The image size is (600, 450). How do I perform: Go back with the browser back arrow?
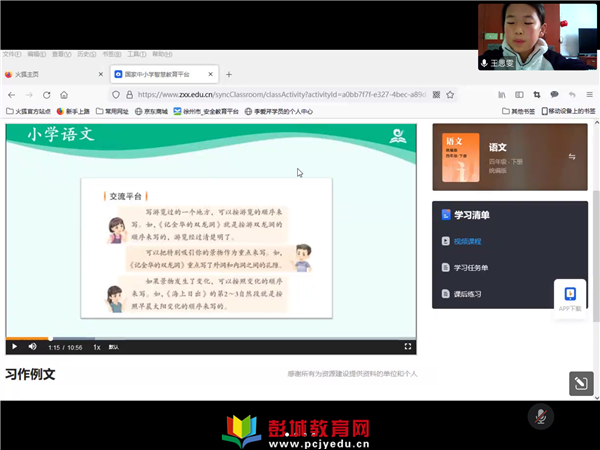click(x=11, y=95)
